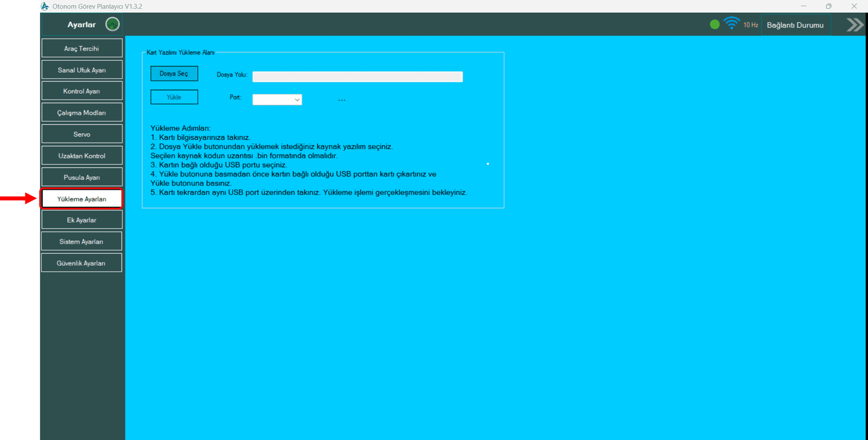Image resolution: width=868 pixels, height=440 pixels.
Task: Close the Otonom Görev Planlayıcı window
Action: (x=854, y=6)
